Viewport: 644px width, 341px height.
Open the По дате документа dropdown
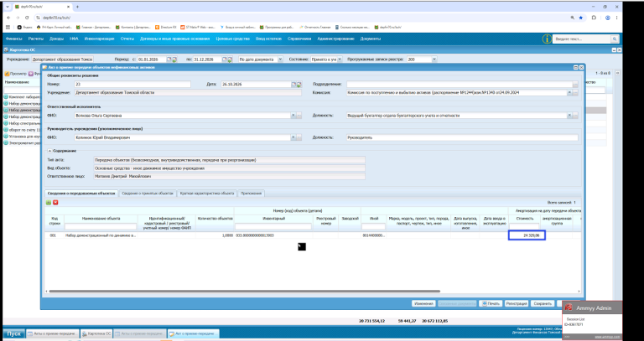[x=281, y=59]
